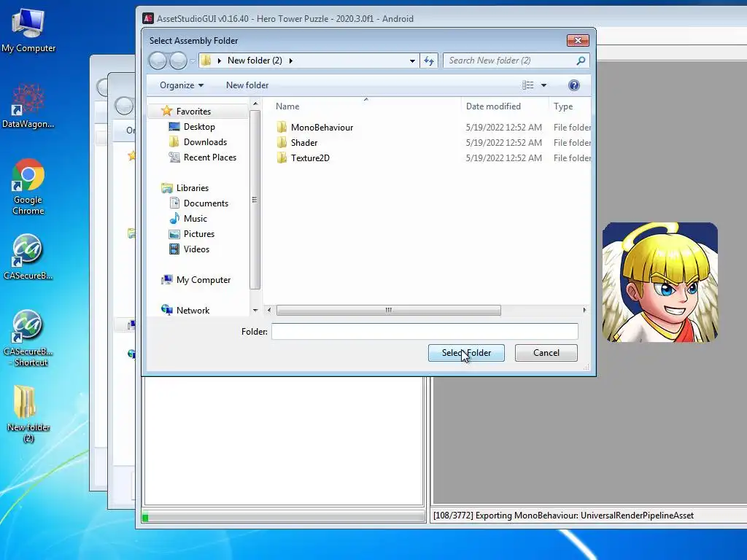Select the Shader folder
The width and height of the screenshot is (747, 560).
click(304, 142)
